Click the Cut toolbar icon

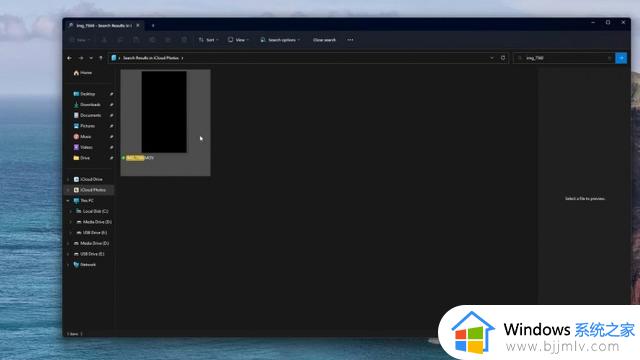[104, 40]
